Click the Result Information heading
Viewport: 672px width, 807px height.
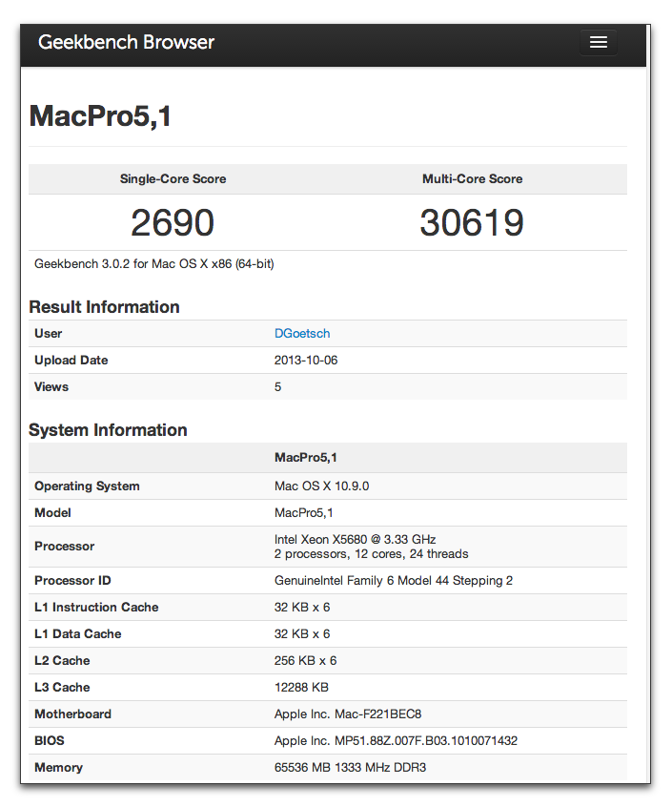tap(104, 307)
